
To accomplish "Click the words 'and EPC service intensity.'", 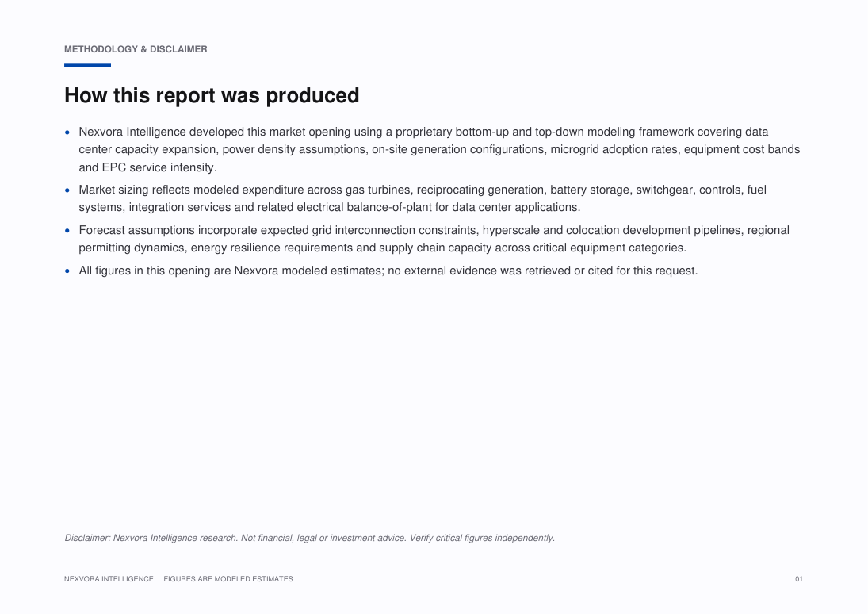I will pyautogui.click(x=147, y=167).
